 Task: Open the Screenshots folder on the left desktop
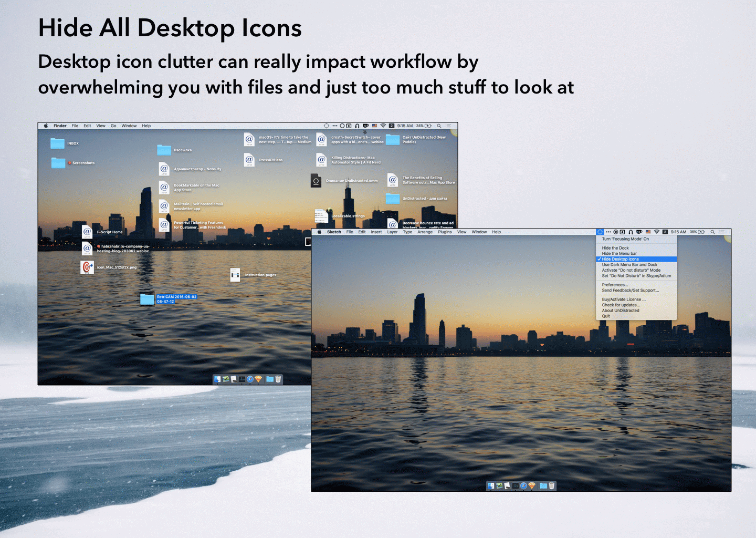(x=58, y=163)
